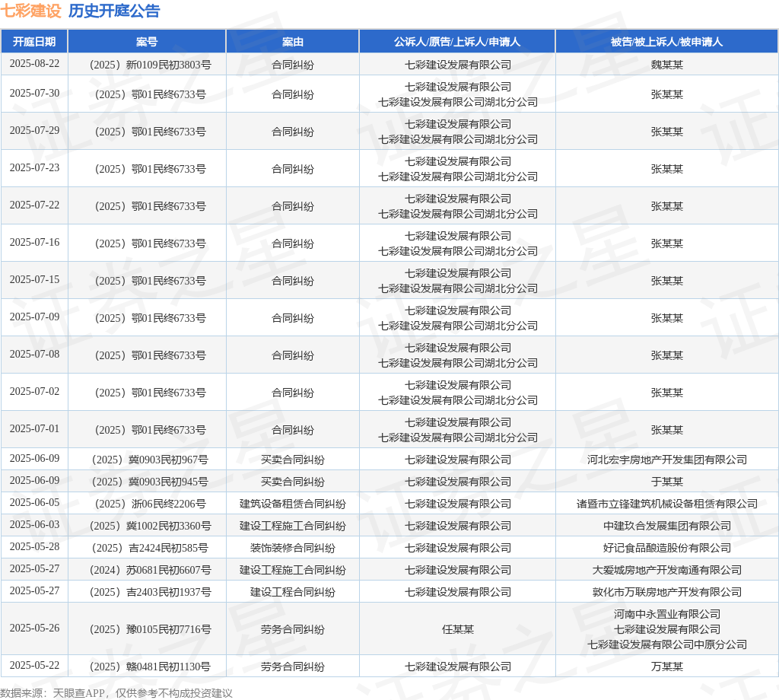Click 合同纠纷 in the 2025-07-16 row
This screenshot has height=700, width=779.
coord(293,243)
